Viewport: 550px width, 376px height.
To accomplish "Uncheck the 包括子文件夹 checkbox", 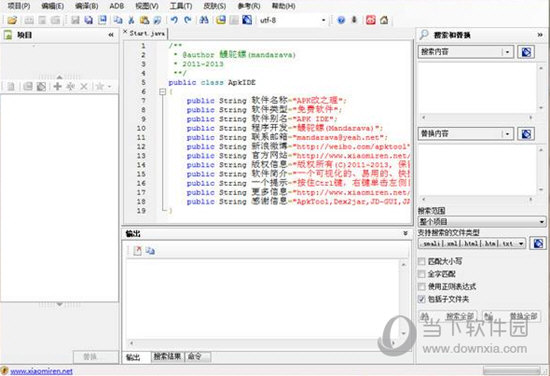I will coord(422,299).
